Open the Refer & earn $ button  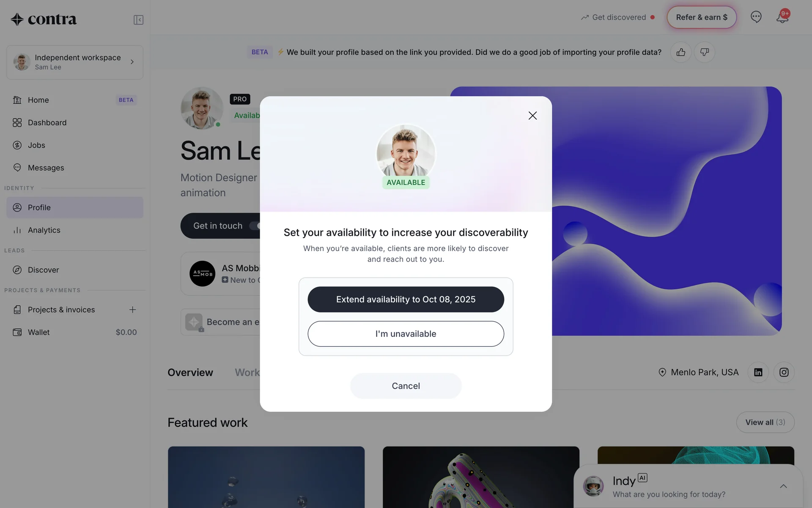[x=702, y=17]
